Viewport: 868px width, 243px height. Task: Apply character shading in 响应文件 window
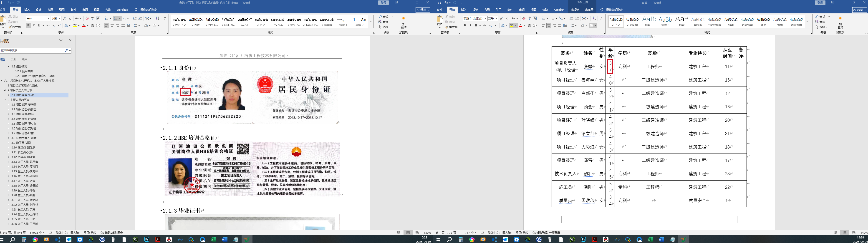pos(93,26)
